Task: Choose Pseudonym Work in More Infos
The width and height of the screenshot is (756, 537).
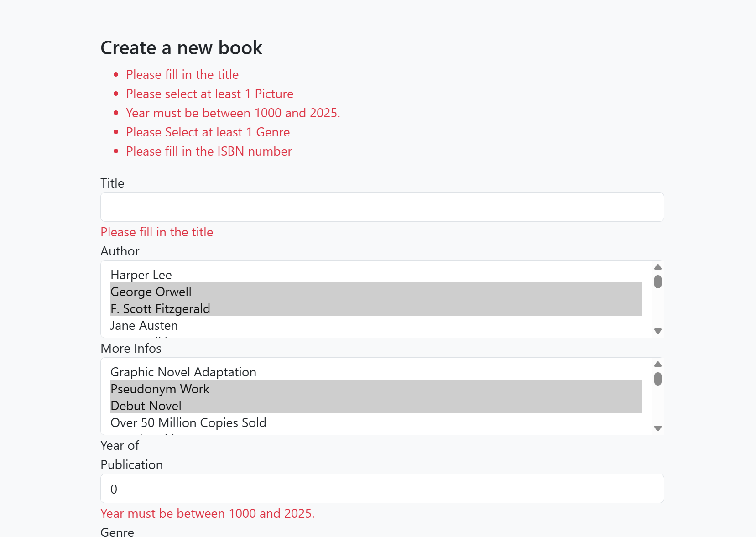Action: (x=376, y=389)
